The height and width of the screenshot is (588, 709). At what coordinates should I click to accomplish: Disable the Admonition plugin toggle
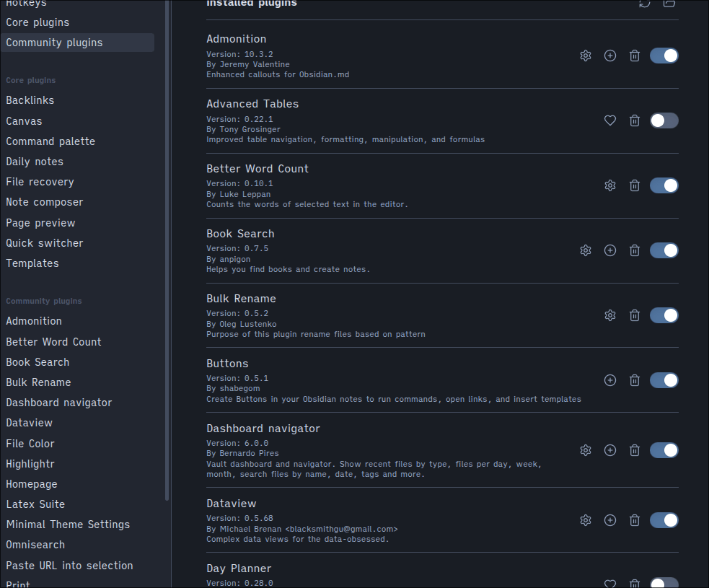point(664,56)
